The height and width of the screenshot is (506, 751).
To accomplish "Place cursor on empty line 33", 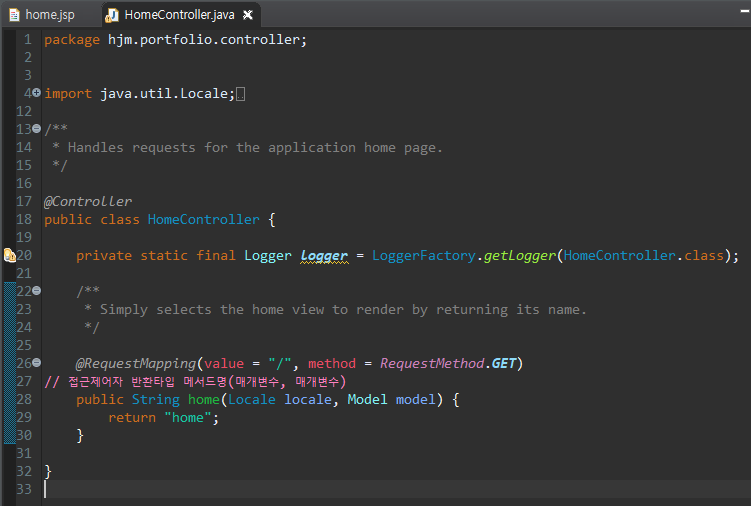I will coord(397,489).
